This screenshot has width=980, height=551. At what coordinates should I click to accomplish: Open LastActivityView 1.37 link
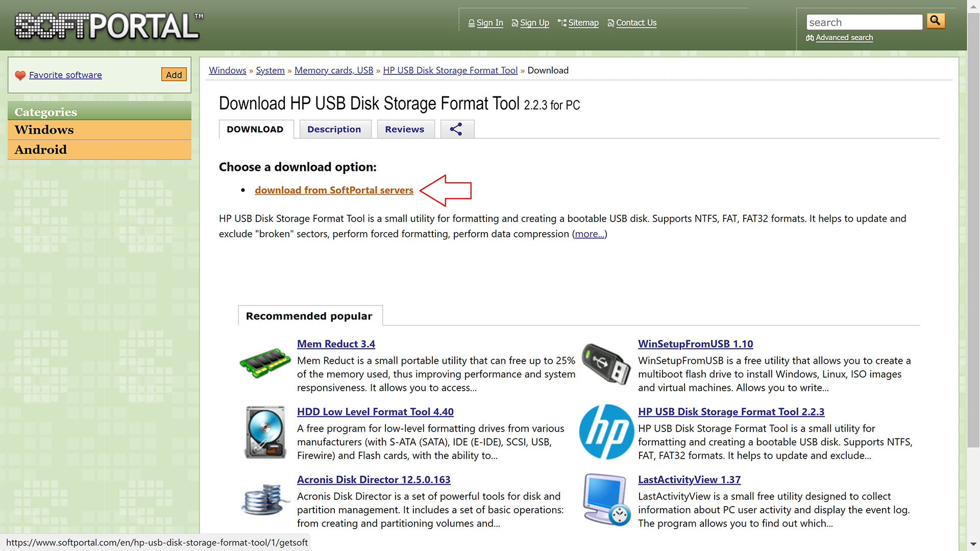coord(689,480)
